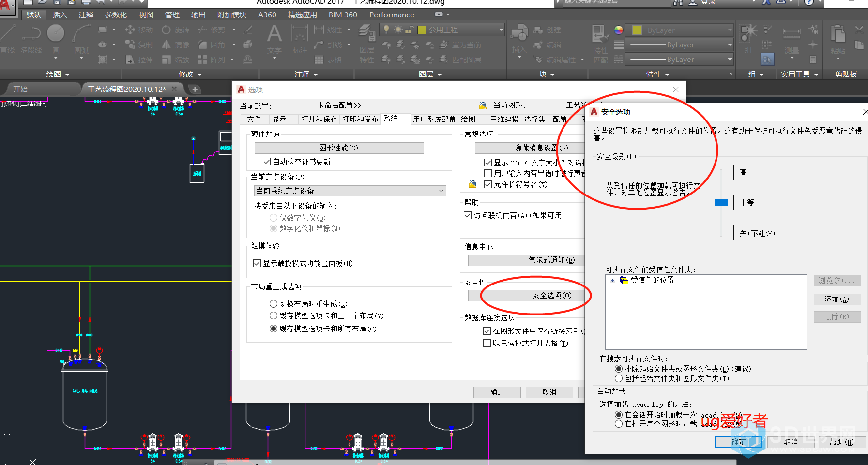The height and width of the screenshot is (465, 868).
Task: Click the Move (移动) tool
Action: (x=139, y=30)
